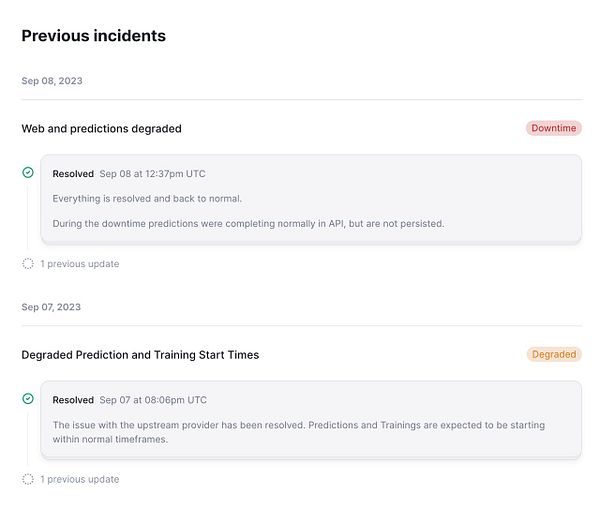Click the "During the downtime predictions" message line
The image size is (600, 506).
(248, 223)
